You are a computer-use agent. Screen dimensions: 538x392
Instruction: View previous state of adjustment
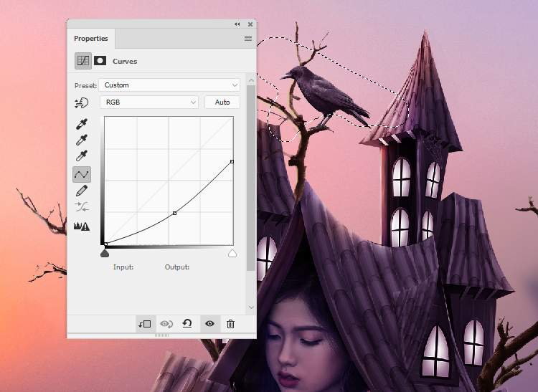[166, 324]
